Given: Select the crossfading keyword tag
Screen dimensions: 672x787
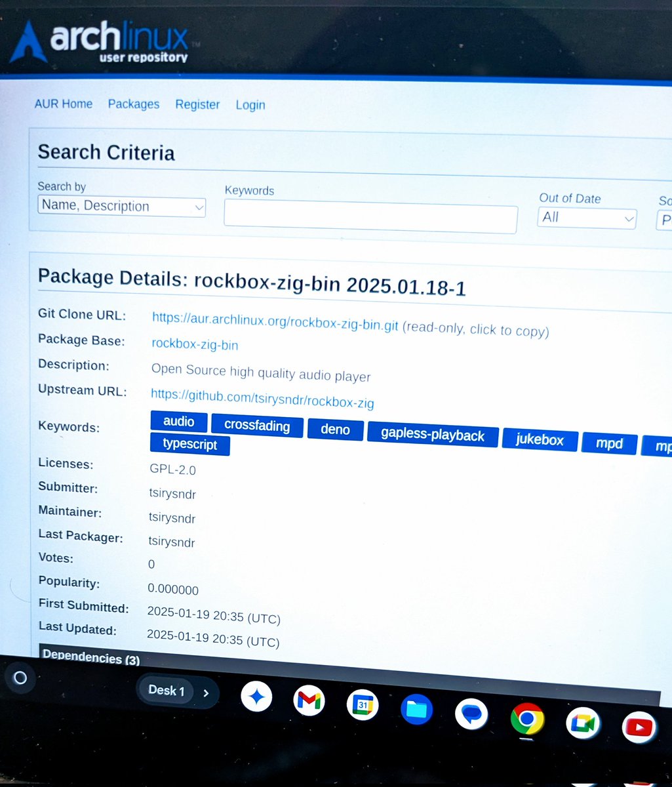Looking at the screenshot, I should click(257, 426).
